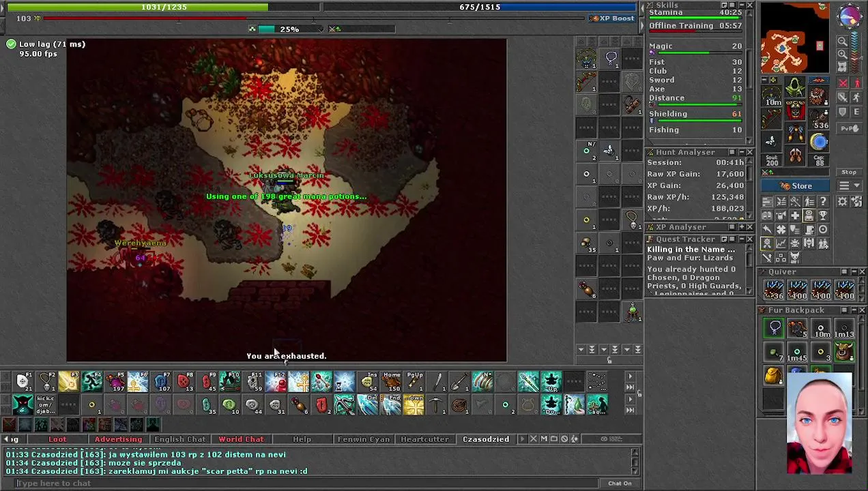868x491 pixels.
Task: Open the Help chat tab
Action: pyautogui.click(x=302, y=439)
